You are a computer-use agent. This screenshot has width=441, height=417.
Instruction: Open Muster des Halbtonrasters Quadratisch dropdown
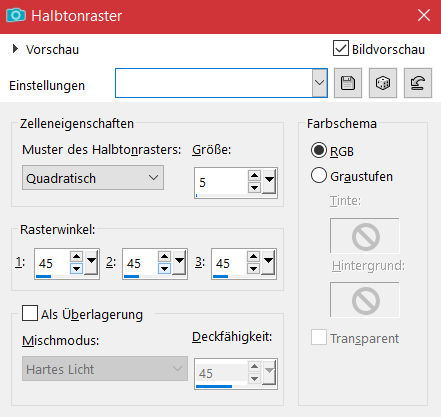tap(93, 178)
